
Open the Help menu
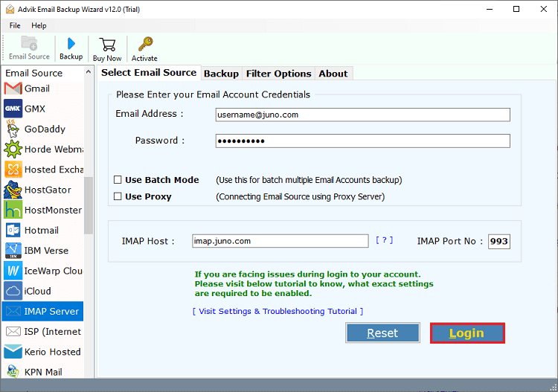click(39, 25)
